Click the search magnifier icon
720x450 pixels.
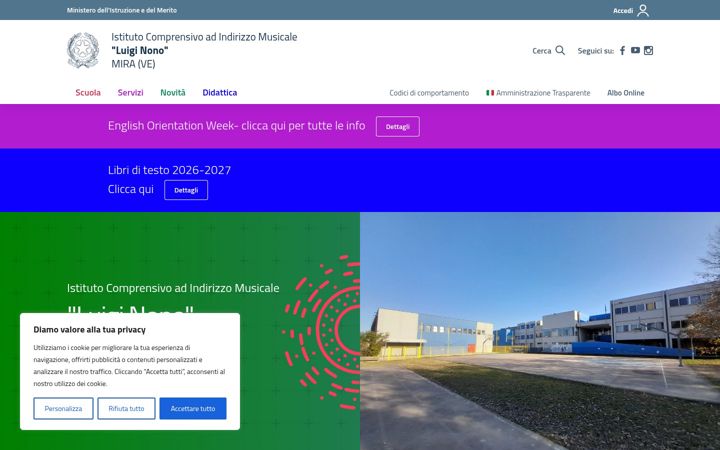tap(560, 51)
